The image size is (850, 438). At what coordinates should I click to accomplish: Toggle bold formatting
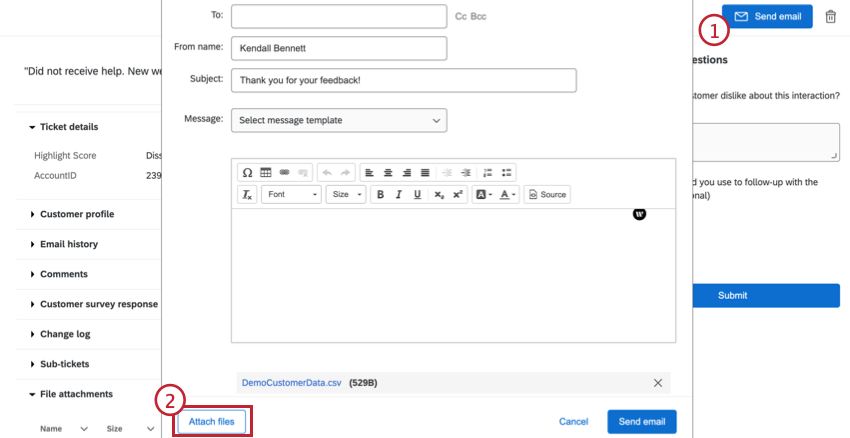pyautogui.click(x=381, y=195)
